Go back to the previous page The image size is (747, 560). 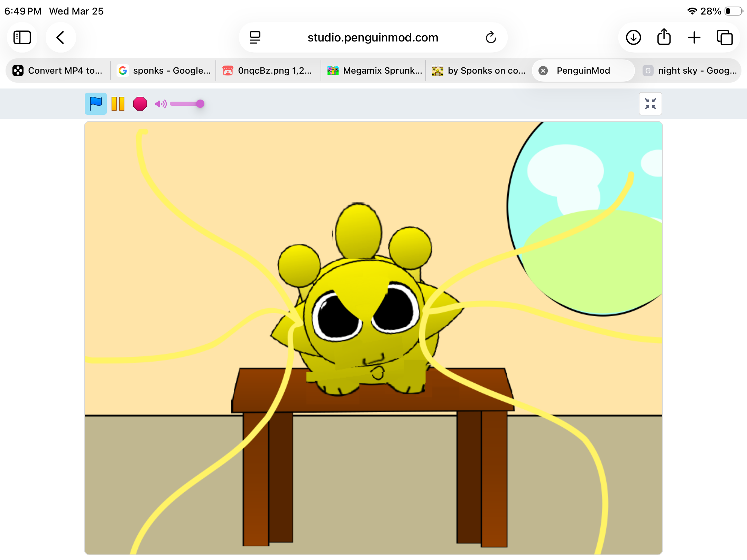[61, 37]
